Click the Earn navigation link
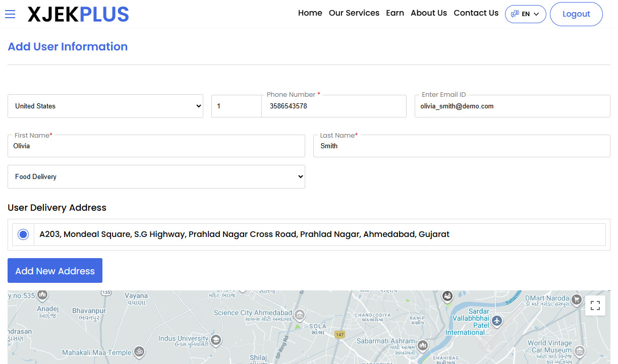Image resolution: width=618 pixels, height=364 pixels. click(395, 13)
